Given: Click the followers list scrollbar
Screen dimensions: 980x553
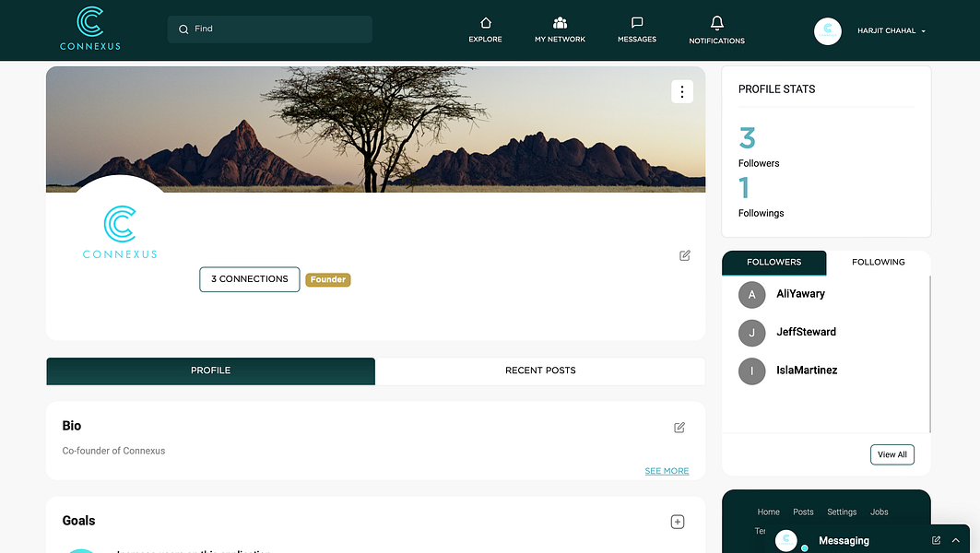Looking at the screenshot, I should tap(930, 354).
